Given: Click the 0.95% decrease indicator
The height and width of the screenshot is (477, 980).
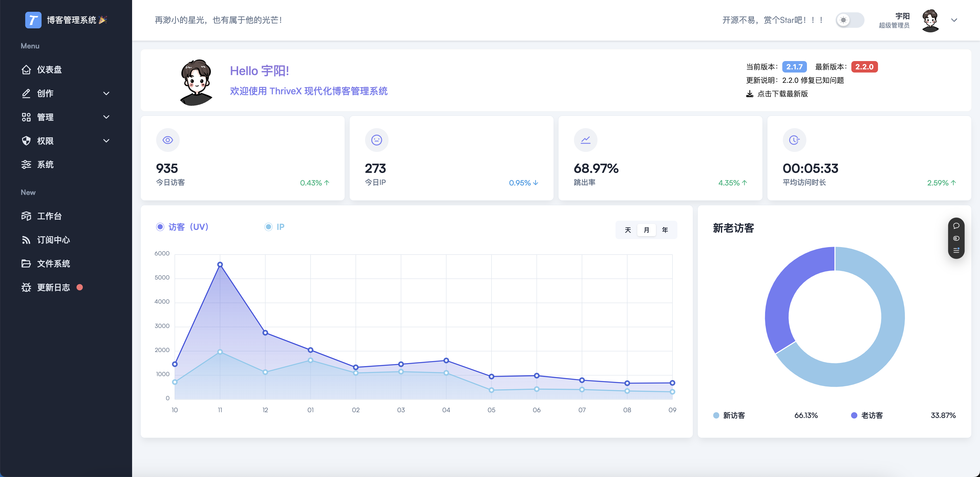Looking at the screenshot, I should point(524,183).
